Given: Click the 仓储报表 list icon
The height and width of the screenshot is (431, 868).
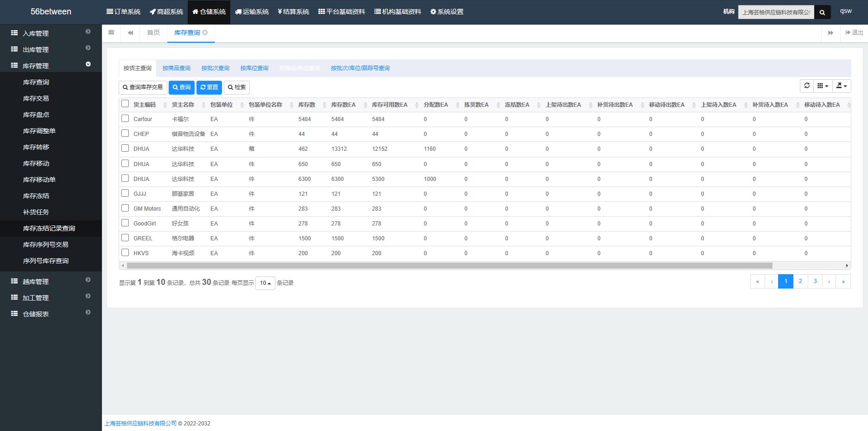Looking at the screenshot, I should pyautogui.click(x=14, y=314).
